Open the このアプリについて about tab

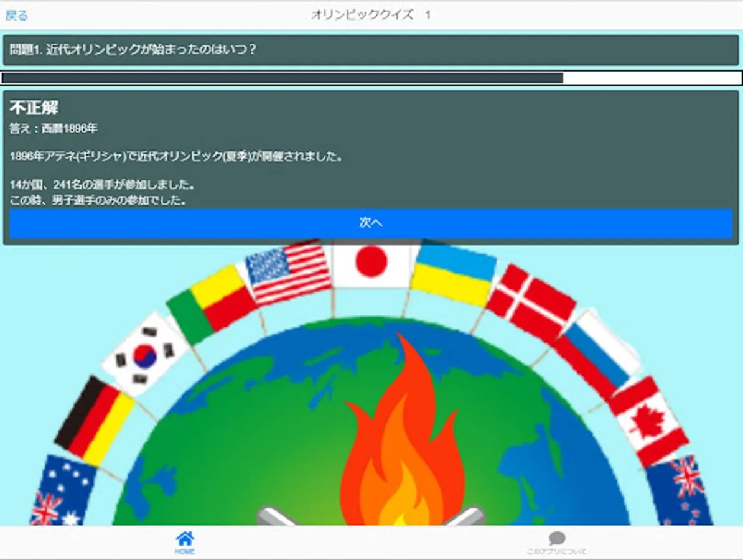557,543
